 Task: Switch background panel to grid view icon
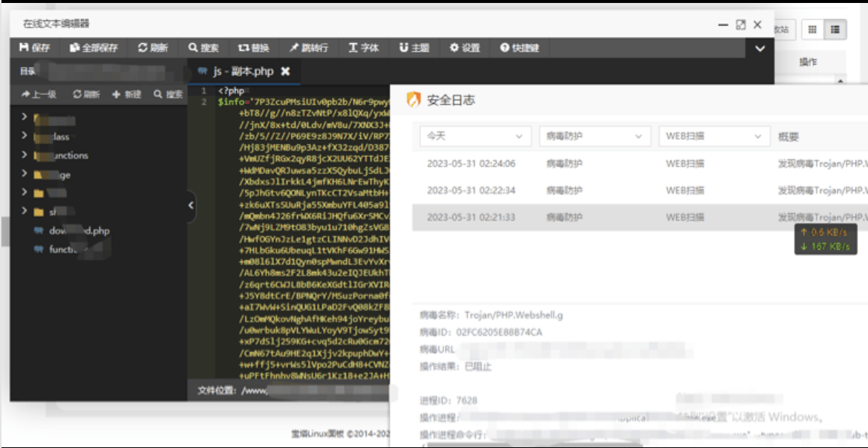812,30
